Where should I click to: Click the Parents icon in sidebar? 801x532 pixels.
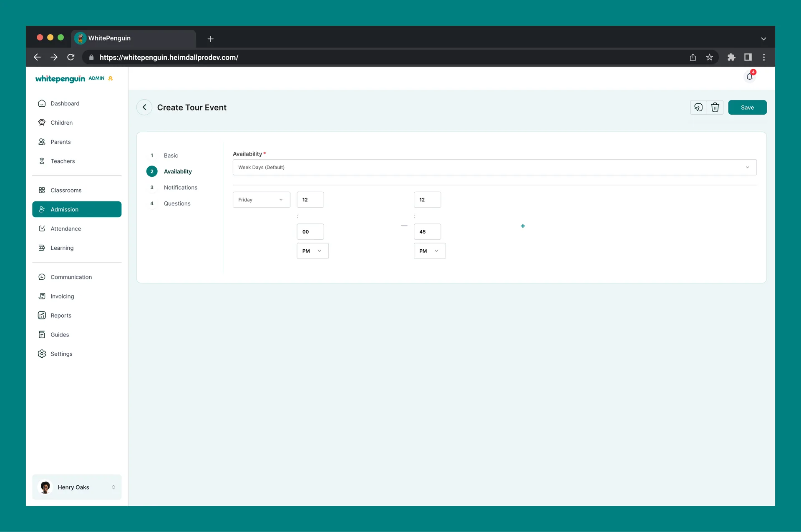tap(42, 142)
